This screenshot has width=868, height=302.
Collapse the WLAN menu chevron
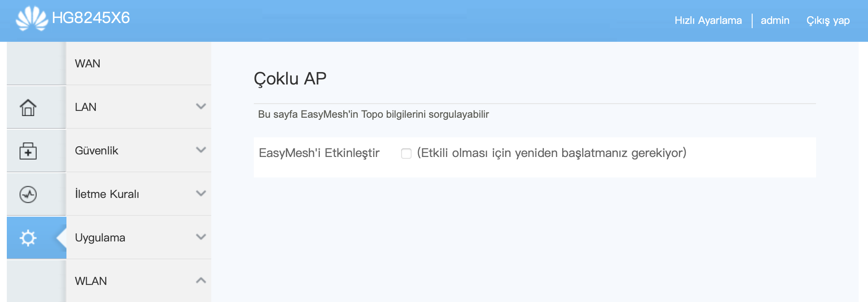201,280
